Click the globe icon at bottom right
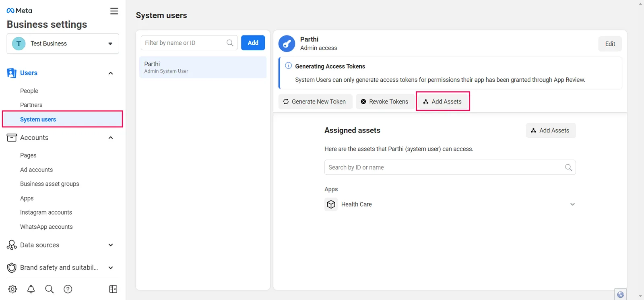Screen dimensions: 644x300 click(x=620, y=294)
